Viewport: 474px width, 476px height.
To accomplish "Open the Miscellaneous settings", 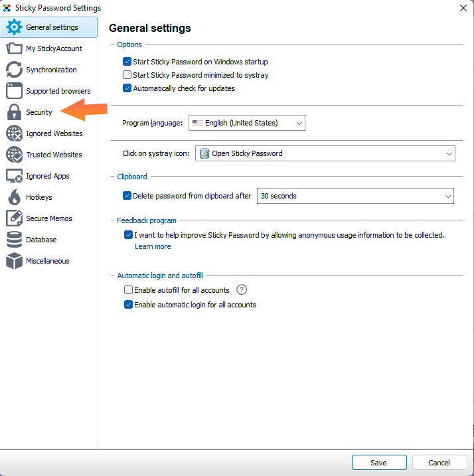I will click(x=49, y=261).
